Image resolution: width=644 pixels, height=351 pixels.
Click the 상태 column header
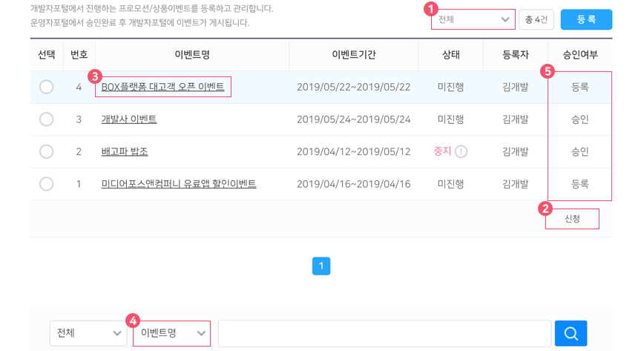click(x=451, y=55)
